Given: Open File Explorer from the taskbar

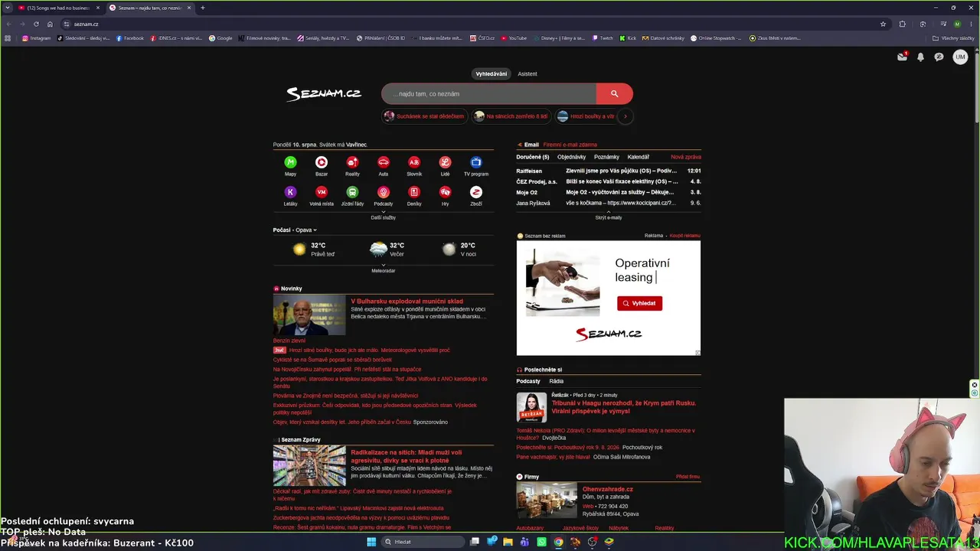Looking at the screenshot, I should point(508,542).
